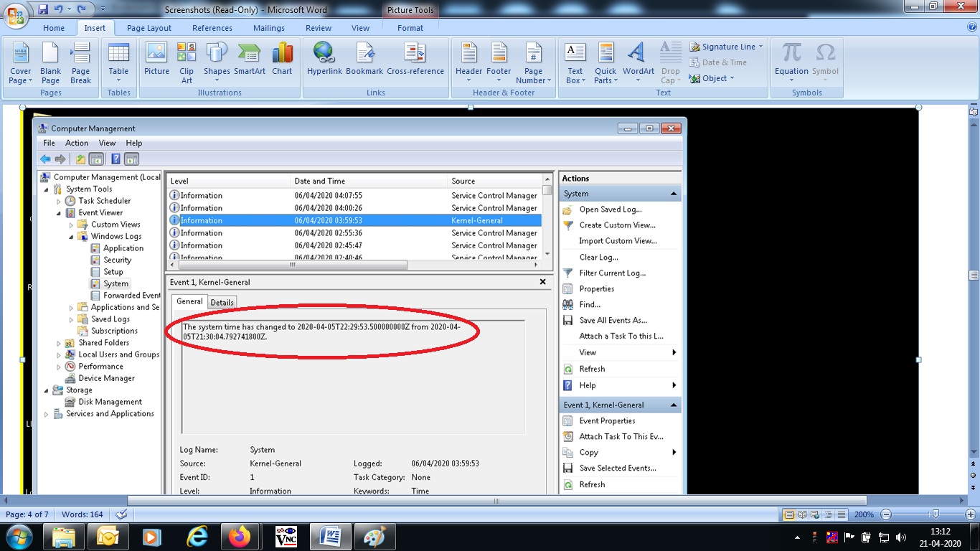980x551 pixels.
Task: Open the Table insert button
Action: [x=118, y=63]
